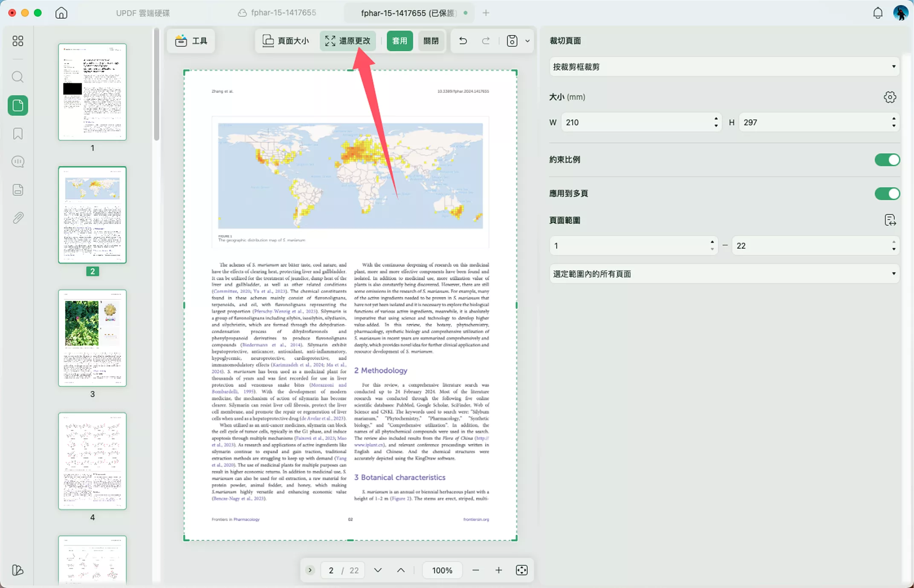
Task: Open the 選定範圍內的所有頁面 dropdown
Action: point(724,274)
